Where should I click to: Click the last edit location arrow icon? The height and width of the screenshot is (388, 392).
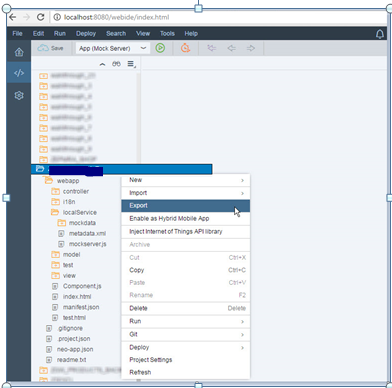(212, 48)
